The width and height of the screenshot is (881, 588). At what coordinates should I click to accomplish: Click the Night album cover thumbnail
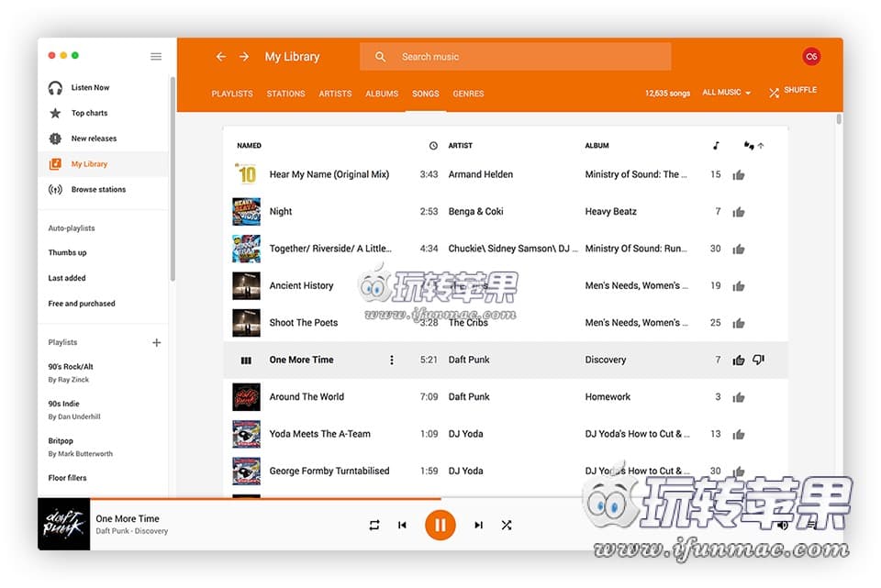[246, 212]
